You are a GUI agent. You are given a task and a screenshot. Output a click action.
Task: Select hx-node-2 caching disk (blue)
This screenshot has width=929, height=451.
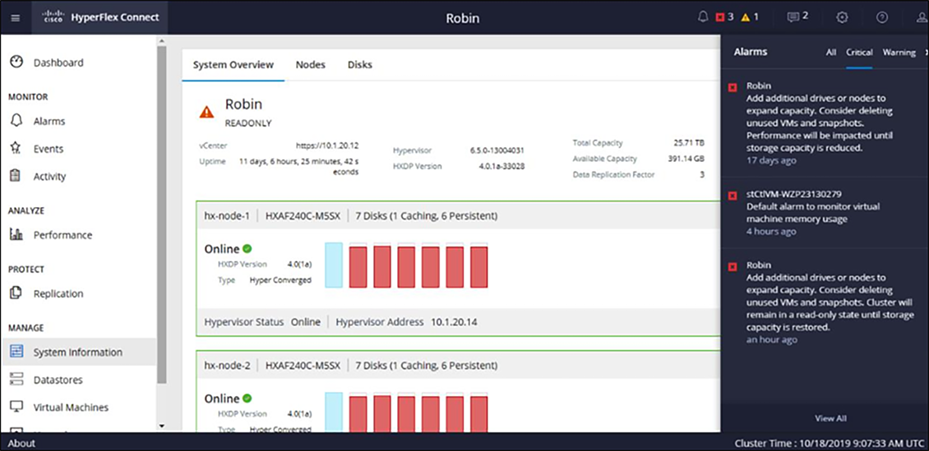tap(334, 413)
